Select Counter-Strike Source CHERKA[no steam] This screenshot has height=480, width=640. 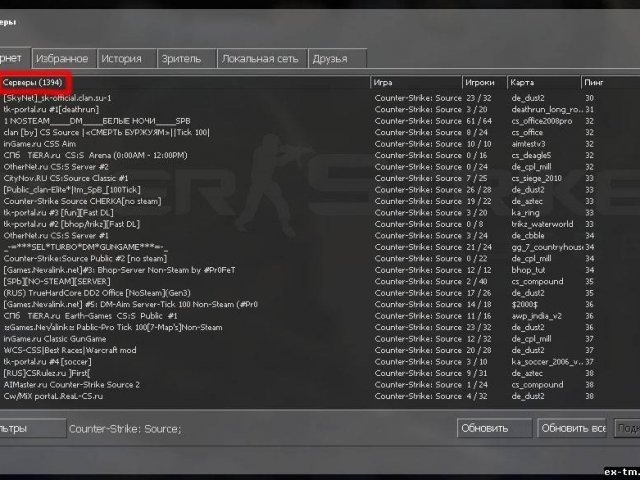320,201
